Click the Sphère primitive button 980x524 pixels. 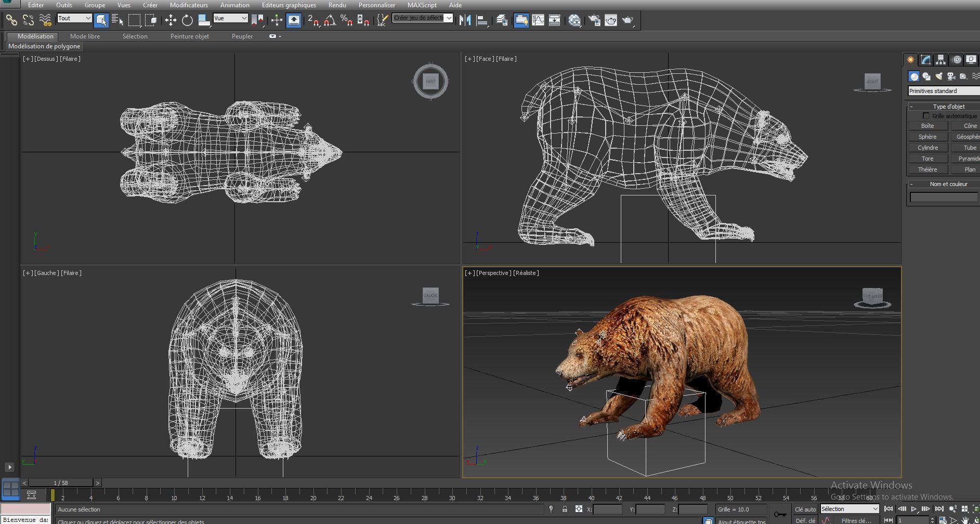click(927, 137)
